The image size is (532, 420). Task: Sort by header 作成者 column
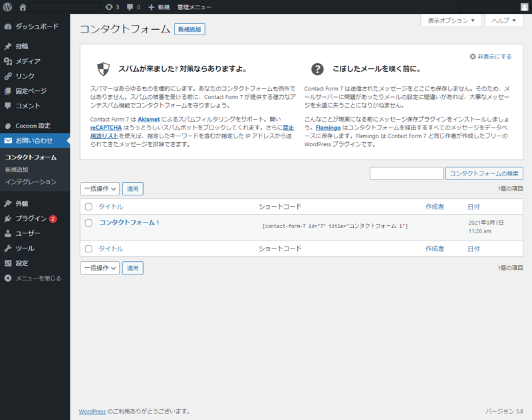435,207
